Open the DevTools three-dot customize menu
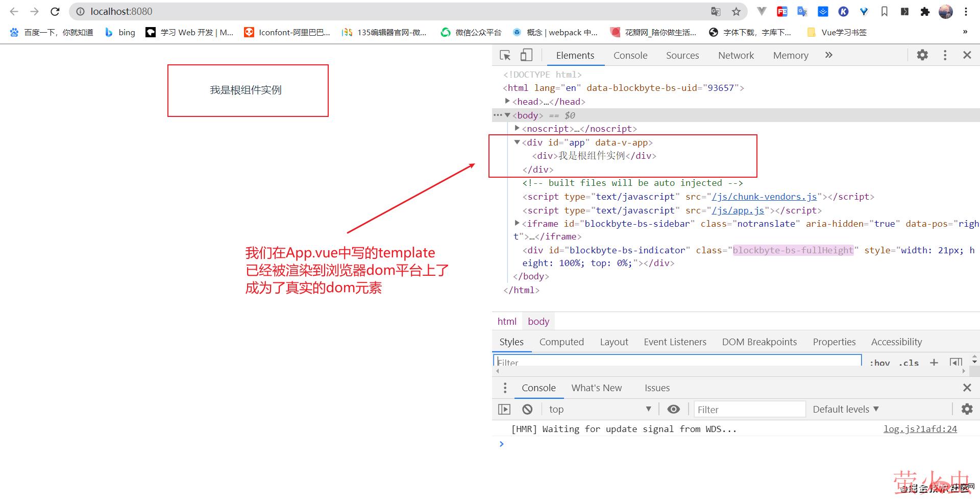The image size is (980, 503). pos(945,55)
